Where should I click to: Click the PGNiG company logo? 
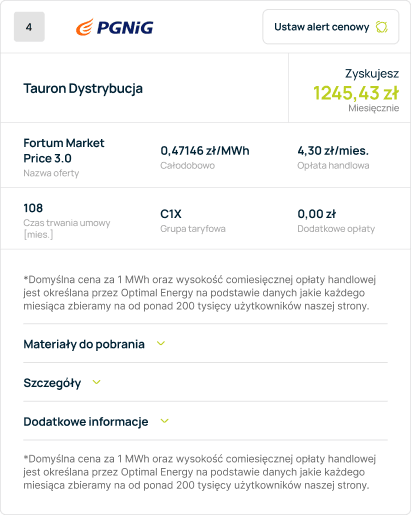pyautogui.click(x=115, y=27)
